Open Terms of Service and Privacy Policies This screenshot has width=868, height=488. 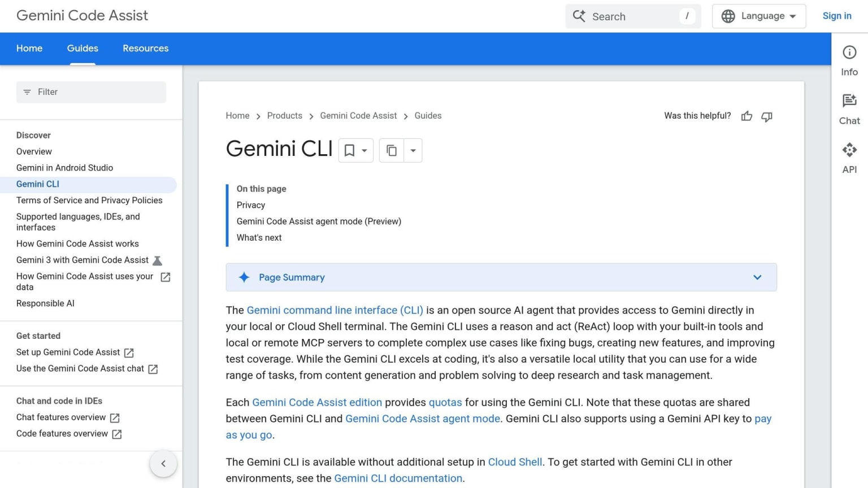89,201
